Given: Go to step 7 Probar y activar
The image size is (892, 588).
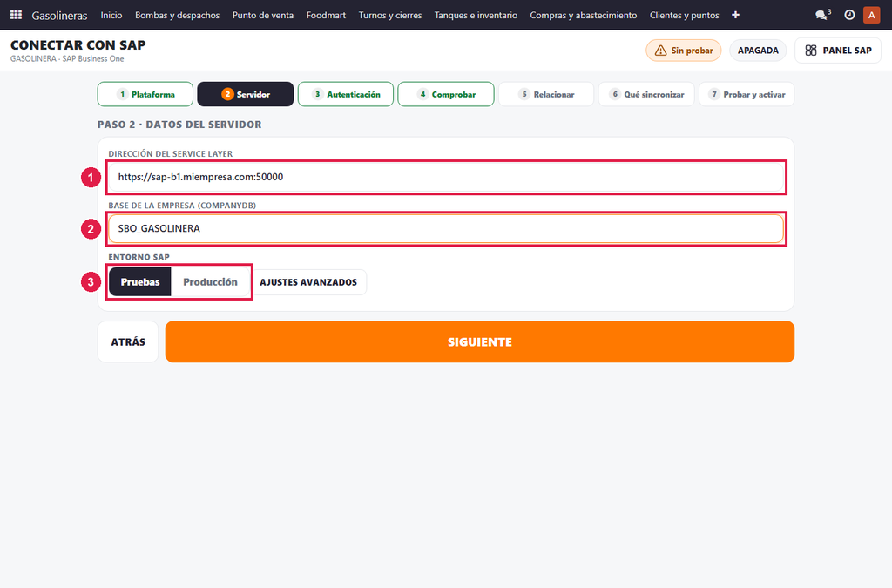Looking at the screenshot, I should 747,94.
